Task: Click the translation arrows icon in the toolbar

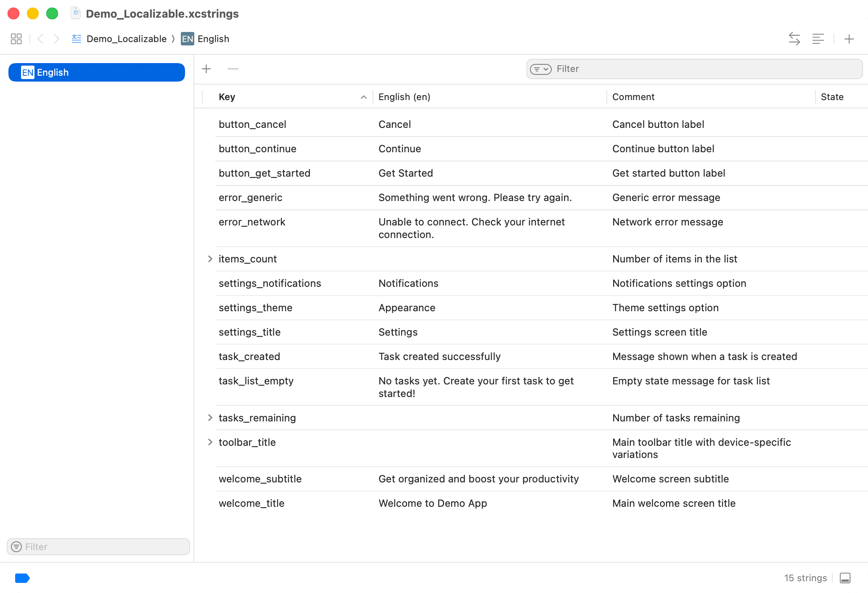Action: click(795, 39)
